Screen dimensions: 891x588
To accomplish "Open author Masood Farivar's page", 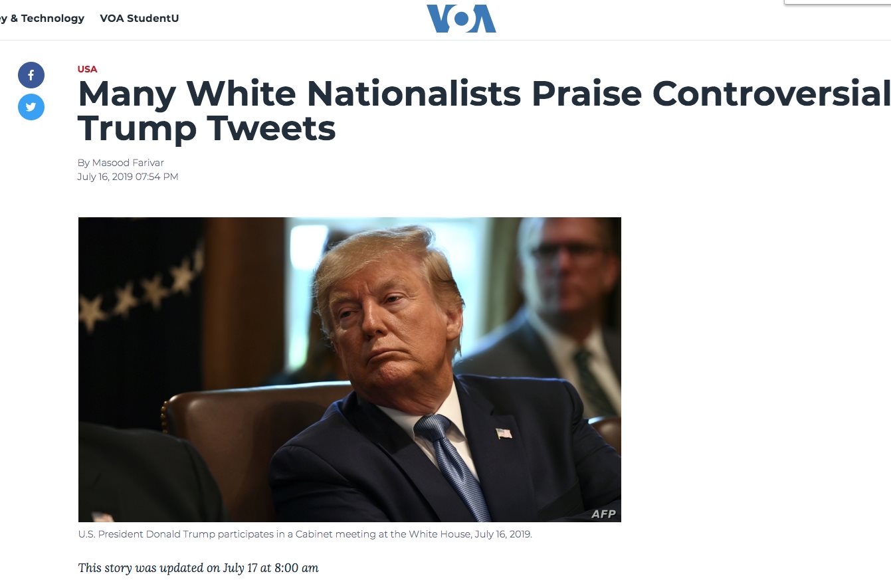I will [120, 163].
